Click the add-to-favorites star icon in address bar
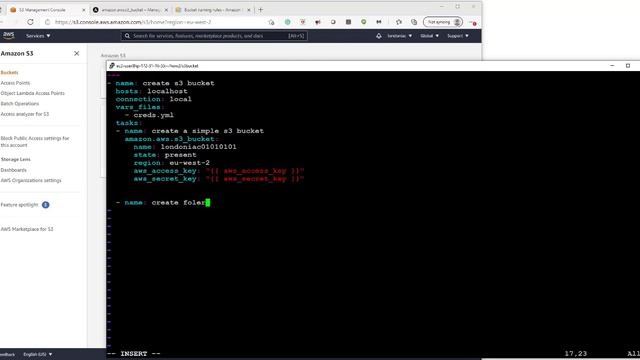The image size is (640, 360). tap(271, 22)
